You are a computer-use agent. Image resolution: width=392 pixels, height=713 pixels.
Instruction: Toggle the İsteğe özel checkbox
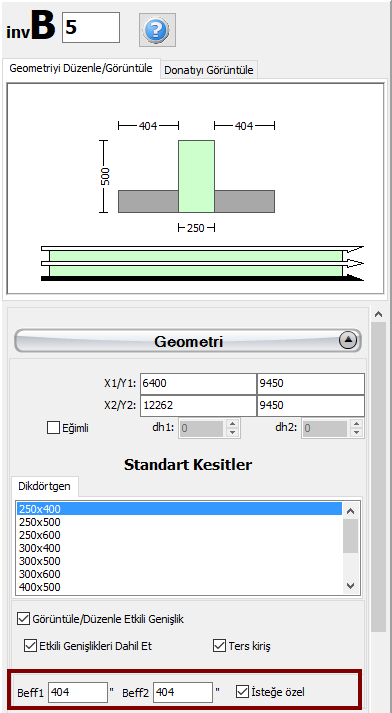(x=242, y=692)
